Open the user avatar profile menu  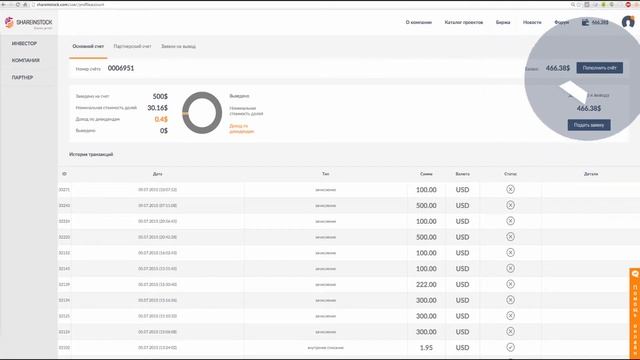coord(628,22)
